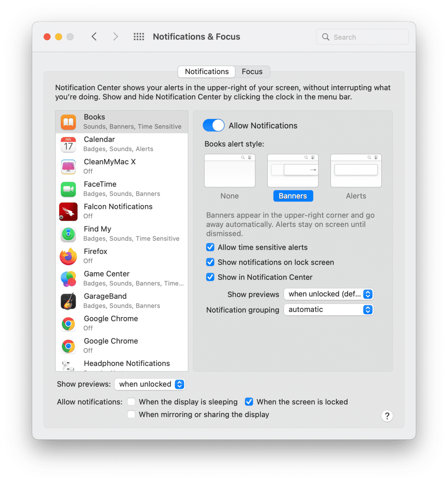
Task: Click the Chrome icon below GarageBand
Action: click(x=69, y=324)
